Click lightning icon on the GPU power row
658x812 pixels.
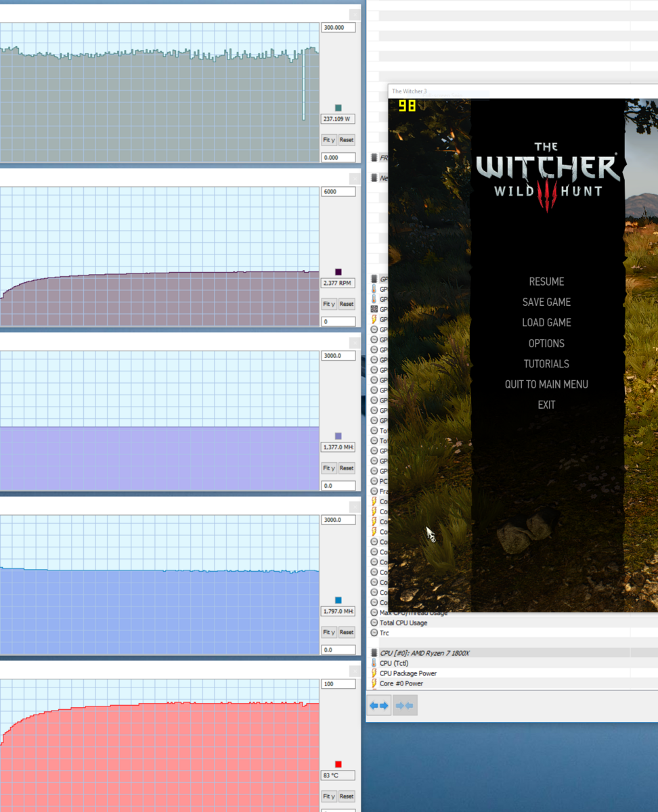[x=374, y=319]
